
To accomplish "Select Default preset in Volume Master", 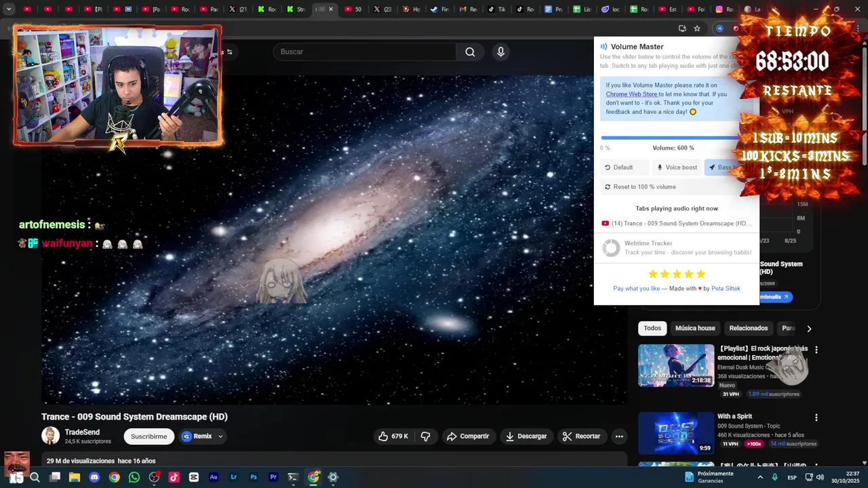I will 624,167.
